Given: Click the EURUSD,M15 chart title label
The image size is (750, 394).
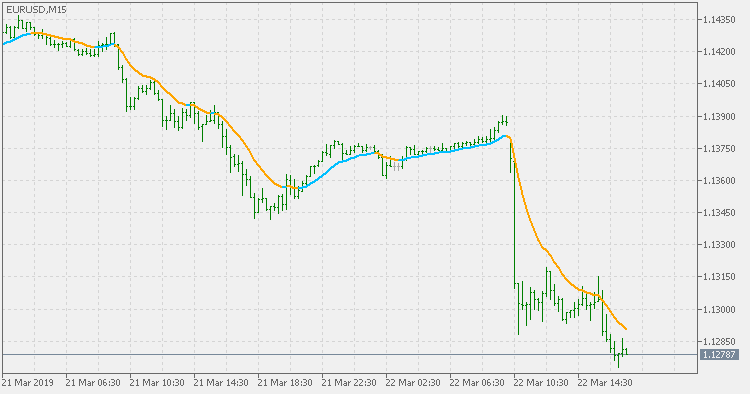Looking at the screenshot, I should (x=36, y=10).
